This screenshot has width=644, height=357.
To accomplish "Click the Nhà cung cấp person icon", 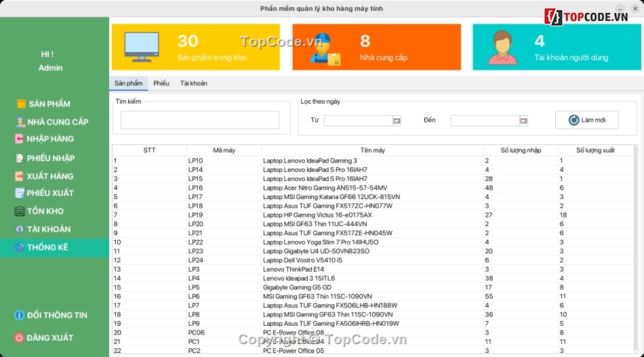I will click(20, 122).
